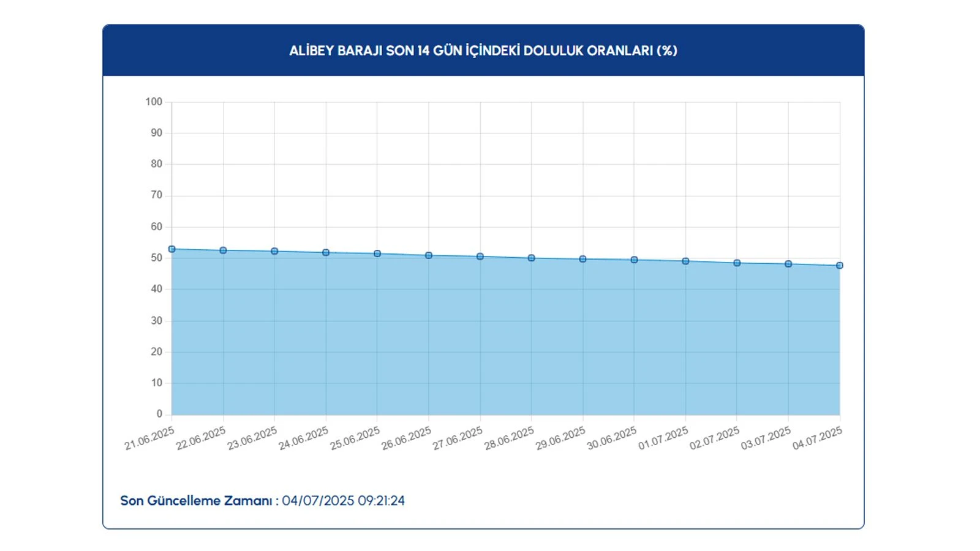Click the data point for 21.06.2025
Screen dimensions: 980x551
click(x=172, y=249)
